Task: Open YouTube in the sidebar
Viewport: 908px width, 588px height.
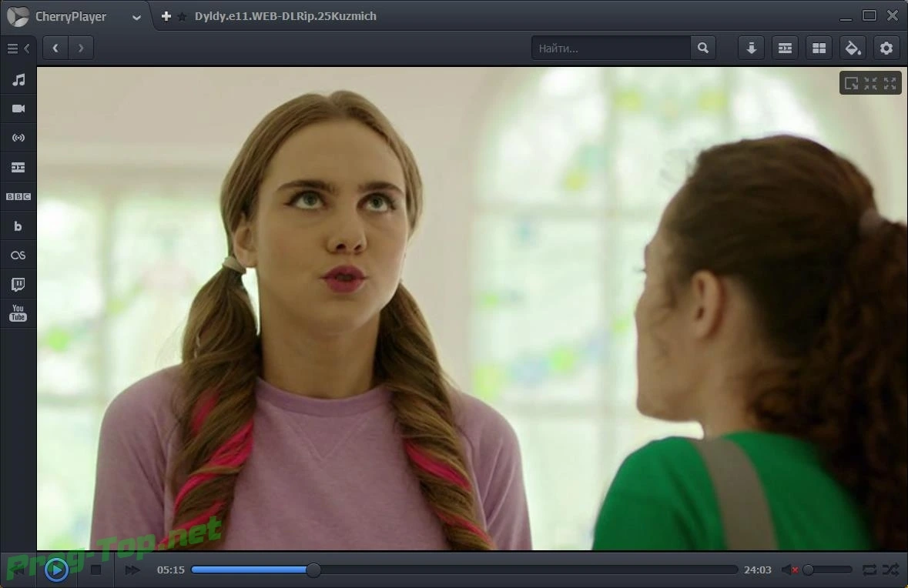Action: pos(18,313)
